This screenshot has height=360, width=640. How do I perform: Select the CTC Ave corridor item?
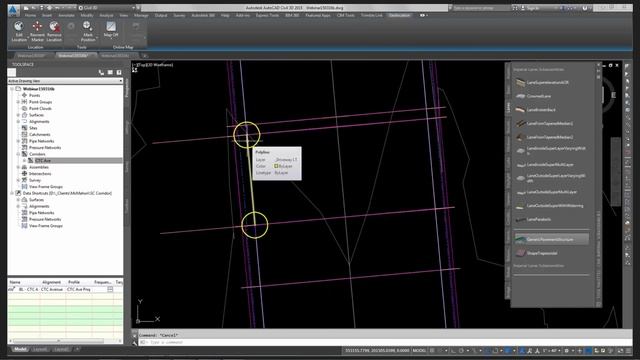[42, 161]
